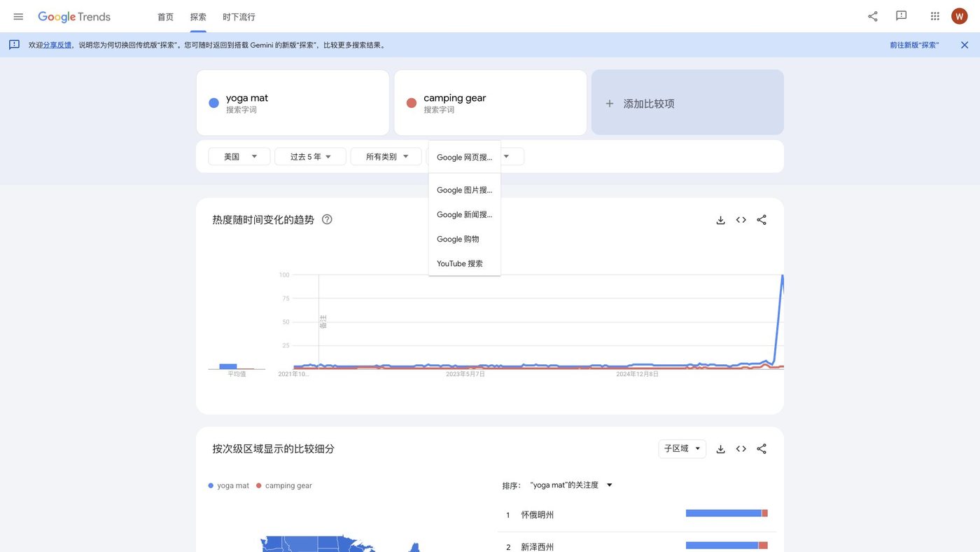Share the subregion comparison widget
Image resolution: width=980 pixels, height=552 pixels.
coord(762,449)
